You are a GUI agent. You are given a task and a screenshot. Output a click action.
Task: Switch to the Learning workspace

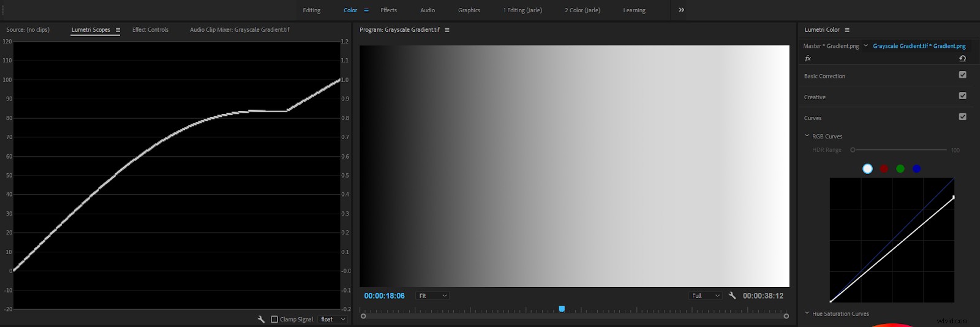click(x=634, y=10)
